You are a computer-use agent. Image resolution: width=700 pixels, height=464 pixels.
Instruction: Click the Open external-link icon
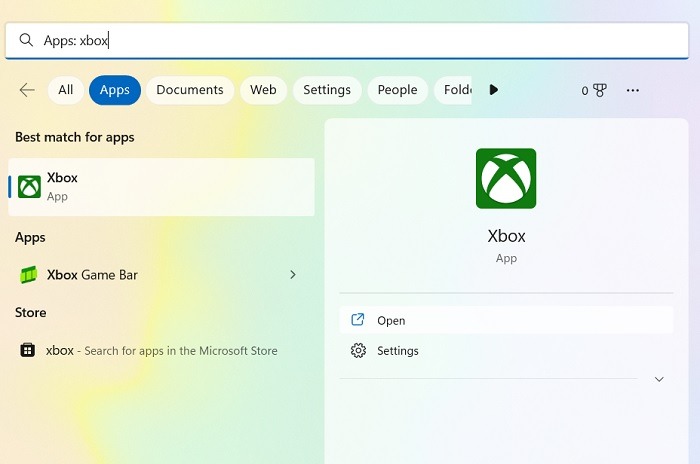coord(358,320)
